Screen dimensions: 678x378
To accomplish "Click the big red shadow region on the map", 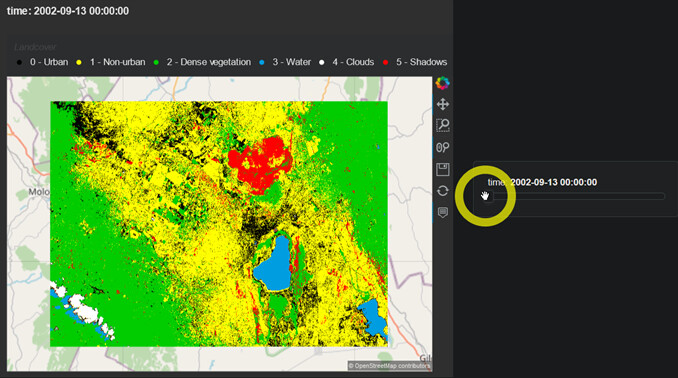I will [259, 162].
